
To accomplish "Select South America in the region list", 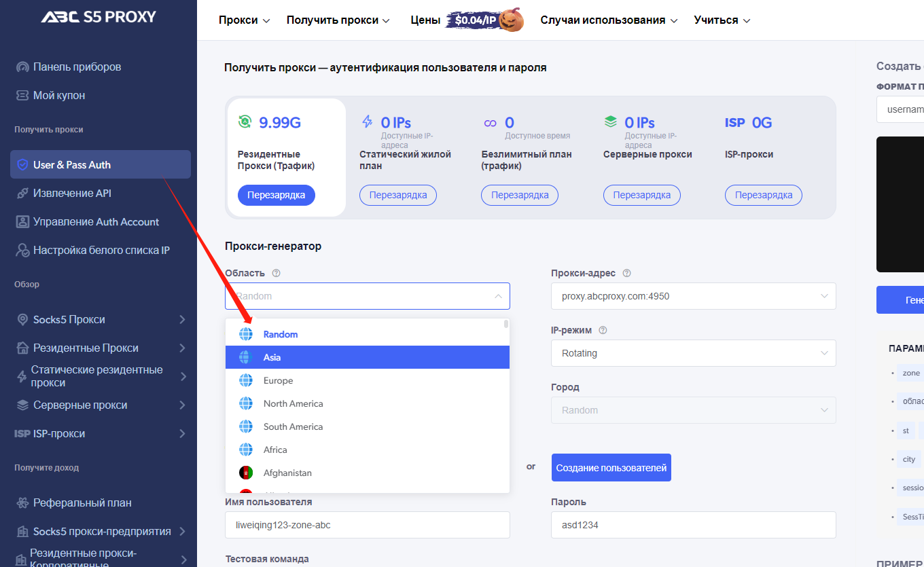I will pyautogui.click(x=368, y=426).
